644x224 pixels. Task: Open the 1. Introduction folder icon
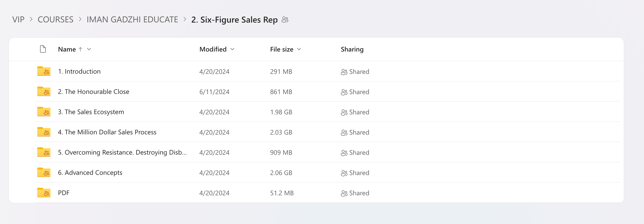click(44, 71)
